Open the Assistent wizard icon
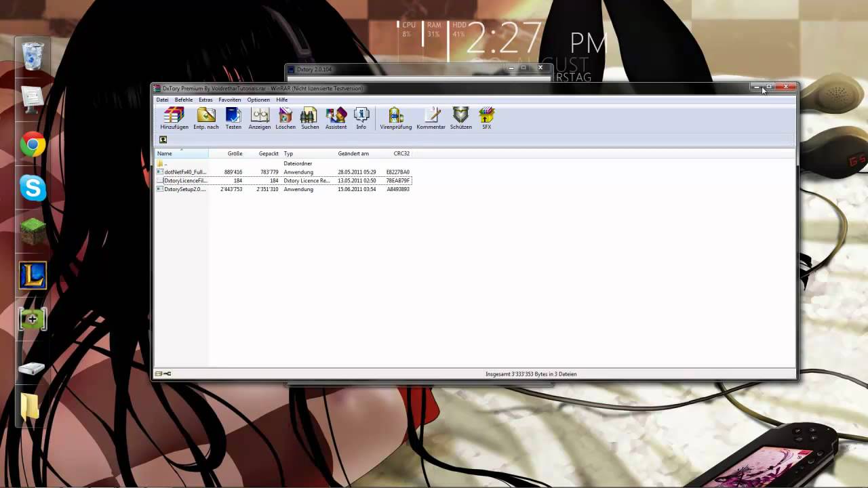Image resolution: width=868 pixels, height=488 pixels. coord(336,118)
